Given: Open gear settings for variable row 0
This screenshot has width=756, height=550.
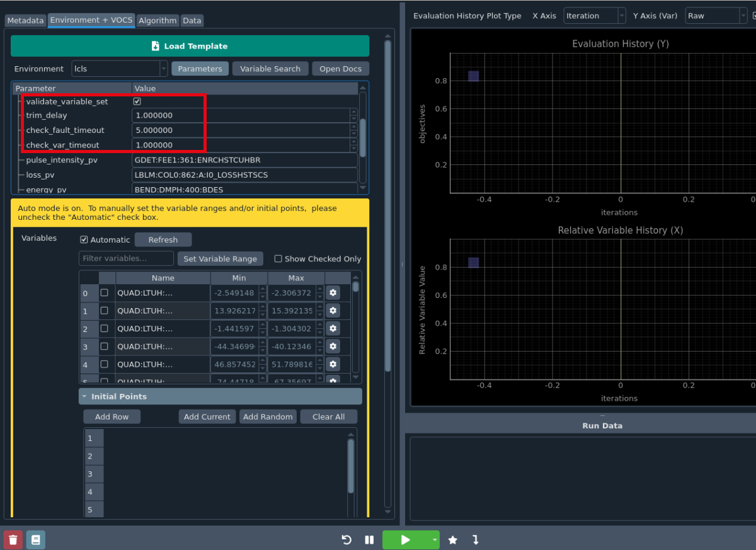Looking at the screenshot, I should pos(333,293).
